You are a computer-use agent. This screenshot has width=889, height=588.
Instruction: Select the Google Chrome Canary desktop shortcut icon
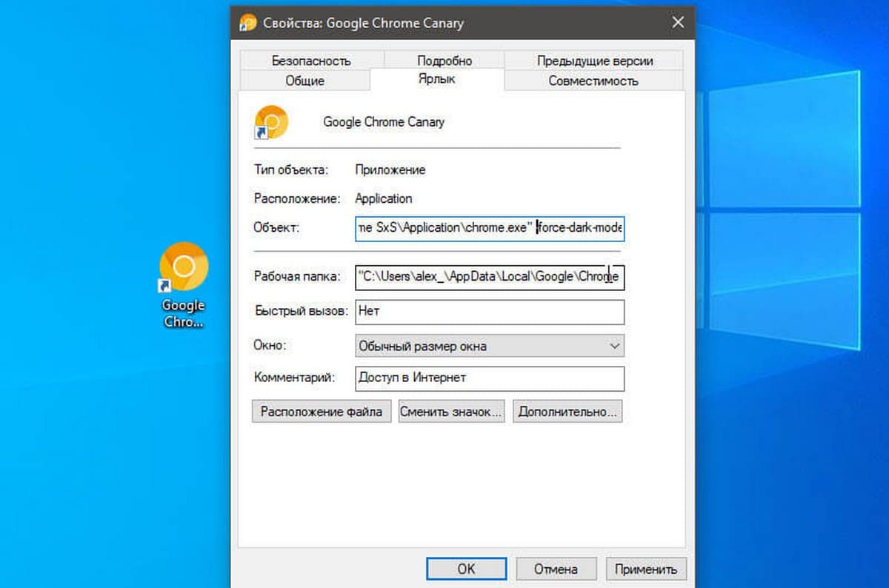(184, 268)
